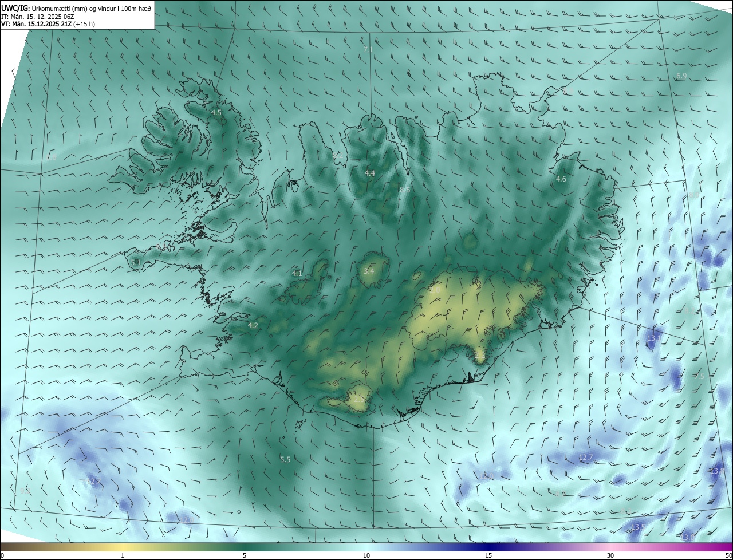Select the VT valid time line
733x560 pixels.
pyautogui.click(x=48, y=24)
